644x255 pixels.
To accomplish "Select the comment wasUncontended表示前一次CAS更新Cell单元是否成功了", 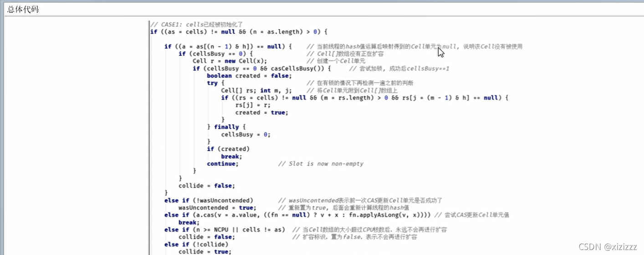I will click(x=360, y=200).
